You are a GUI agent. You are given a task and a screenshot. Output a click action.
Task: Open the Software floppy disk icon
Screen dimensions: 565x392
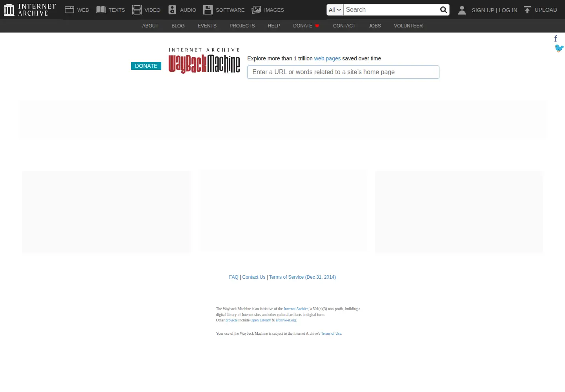(x=208, y=10)
